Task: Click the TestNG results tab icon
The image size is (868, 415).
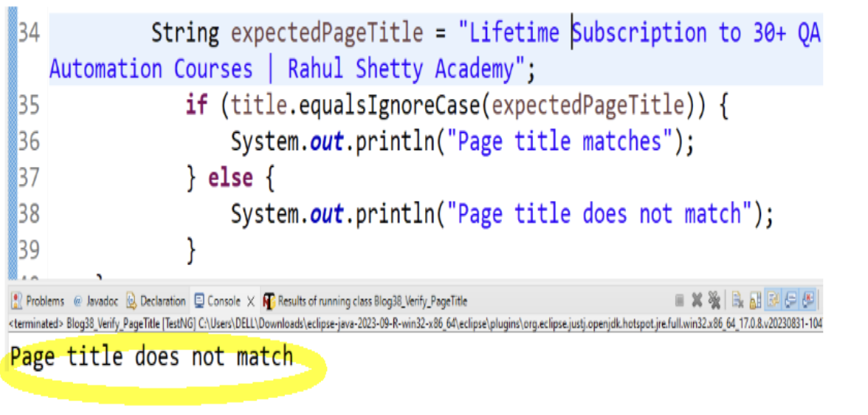Action: click(x=269, y=301)
